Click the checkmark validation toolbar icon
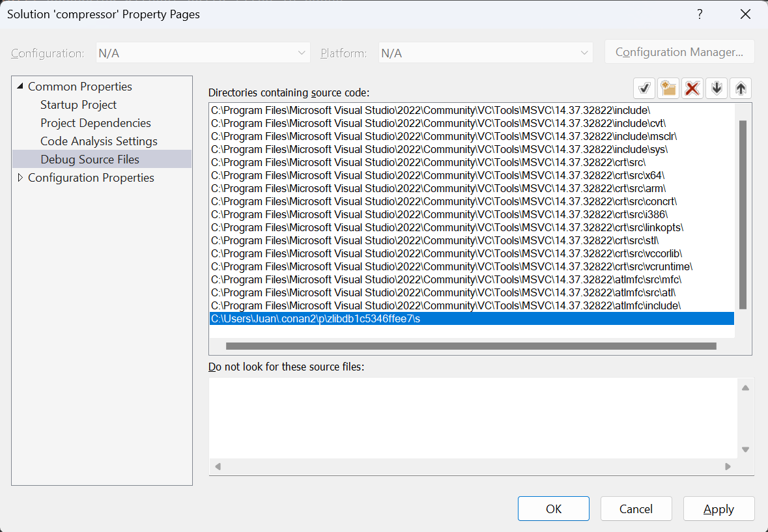 644,88
